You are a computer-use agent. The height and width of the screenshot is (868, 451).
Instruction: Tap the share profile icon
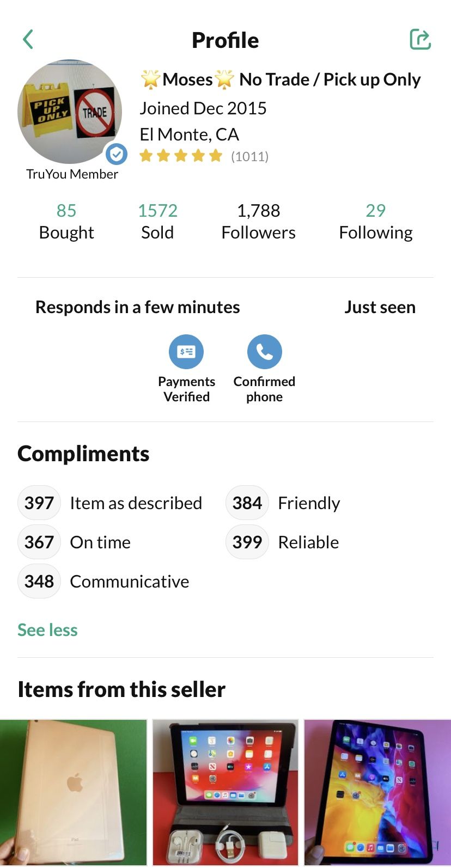(420, 39)
